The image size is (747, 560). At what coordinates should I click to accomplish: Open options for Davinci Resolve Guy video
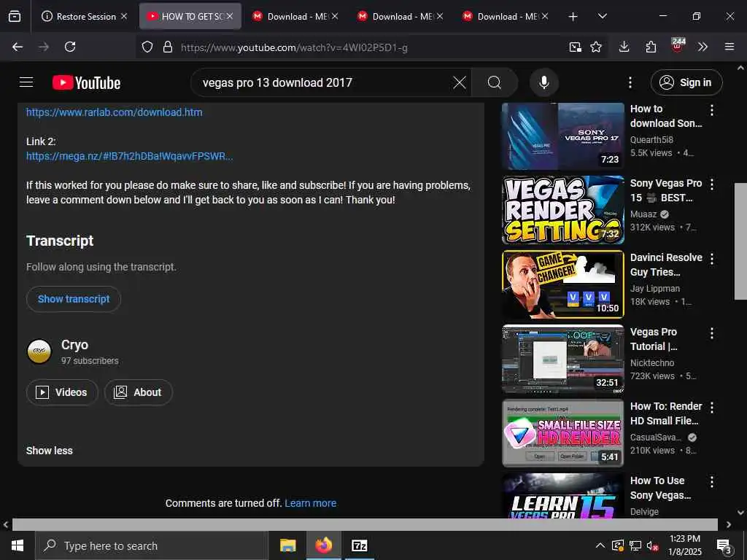click(712, 259)
